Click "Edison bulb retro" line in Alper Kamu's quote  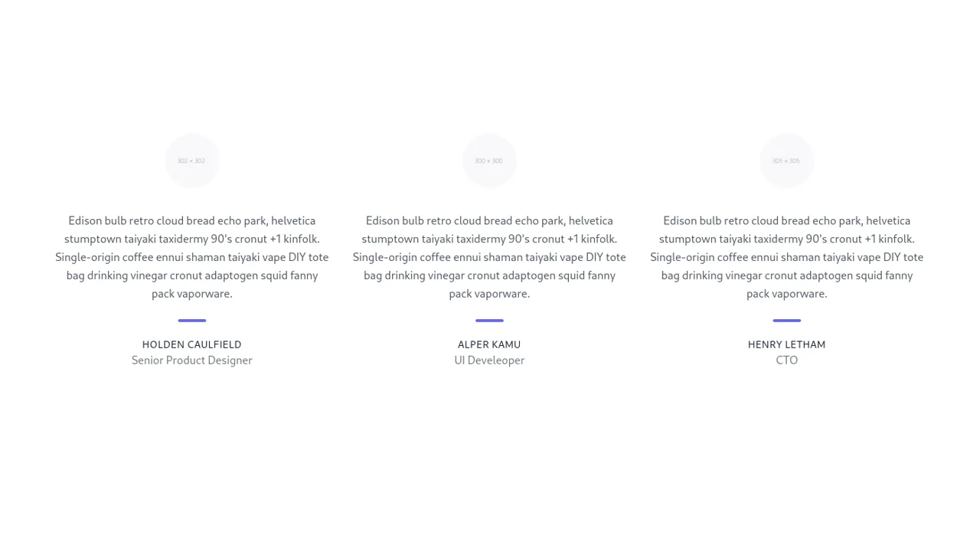point(489,221)
